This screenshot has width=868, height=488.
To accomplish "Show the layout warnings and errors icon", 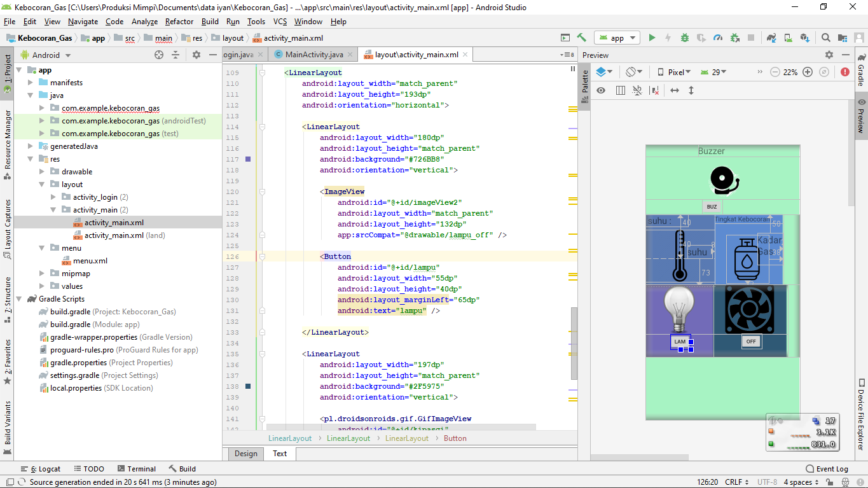I will [844, 72].
